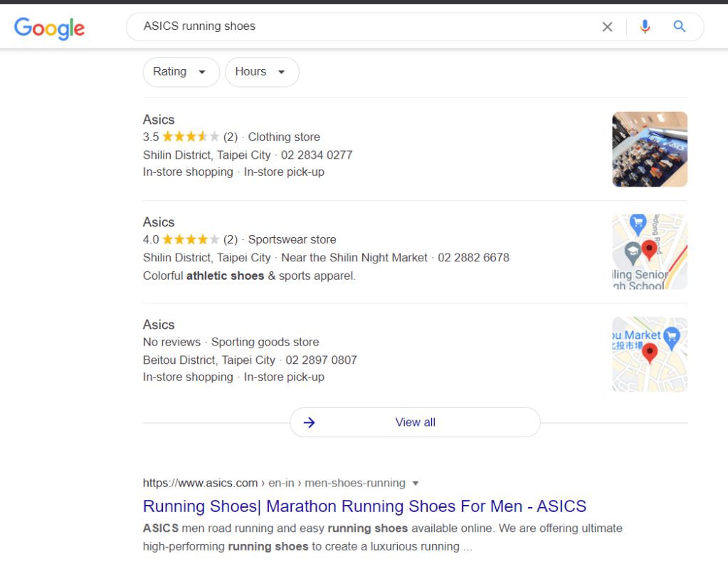Viewport: 728px width, 574px height.
Task: Clear the search query with the X icon
Action: point(607,27)
